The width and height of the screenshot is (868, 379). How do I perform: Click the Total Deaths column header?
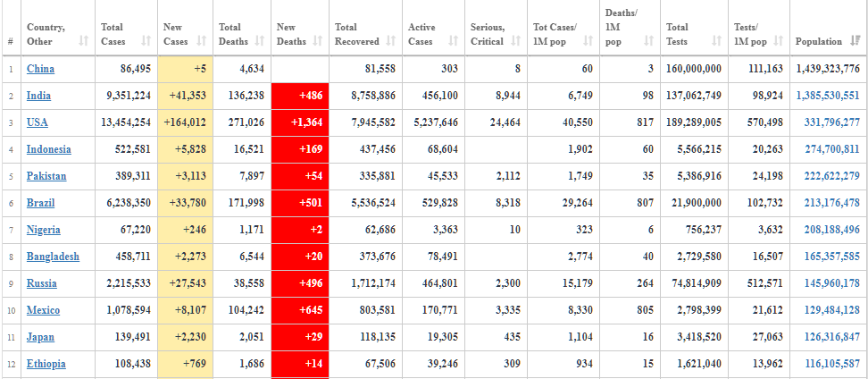(242, 28)
